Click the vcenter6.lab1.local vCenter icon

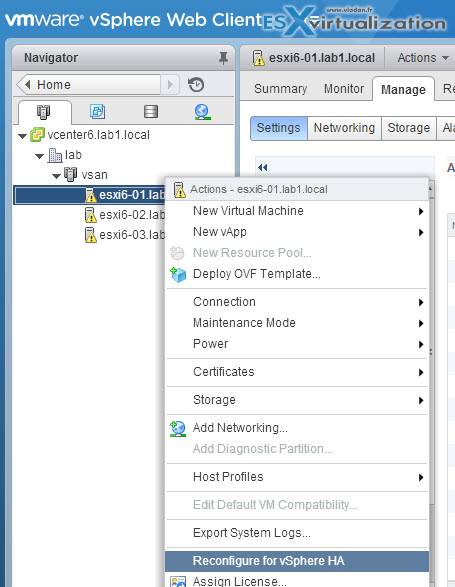pos(37,134)
